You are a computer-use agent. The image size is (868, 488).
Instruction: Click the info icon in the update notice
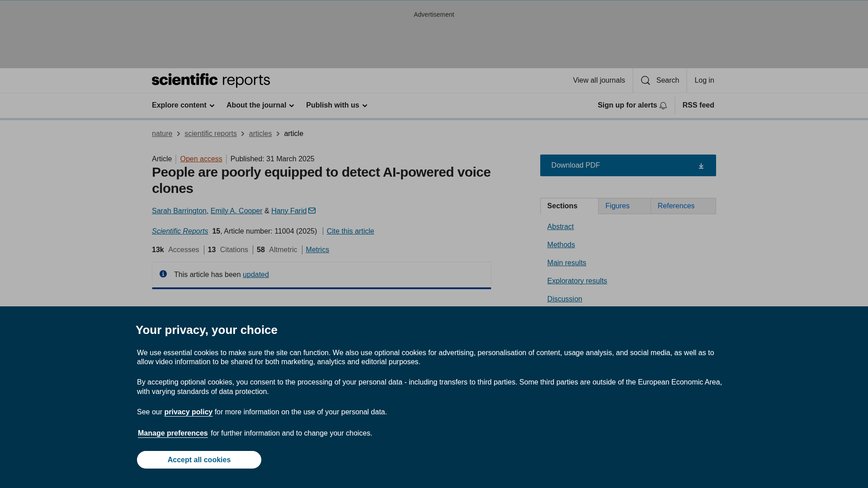pyautogui.click(x=163, y=274)
